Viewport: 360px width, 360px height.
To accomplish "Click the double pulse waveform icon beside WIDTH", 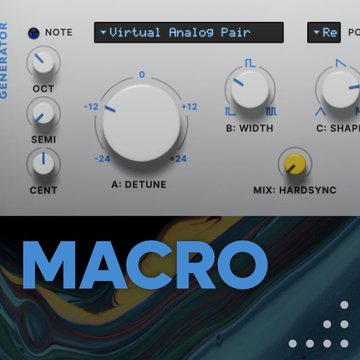I will point(271,112).
